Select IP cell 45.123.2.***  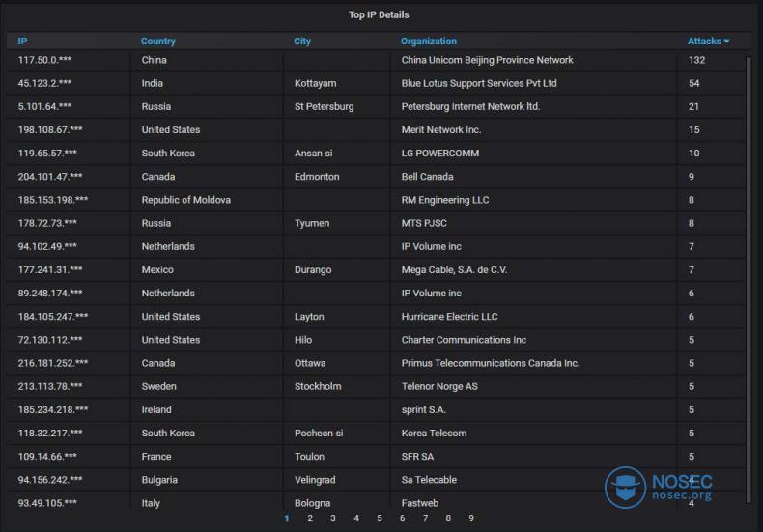[44, 83]
